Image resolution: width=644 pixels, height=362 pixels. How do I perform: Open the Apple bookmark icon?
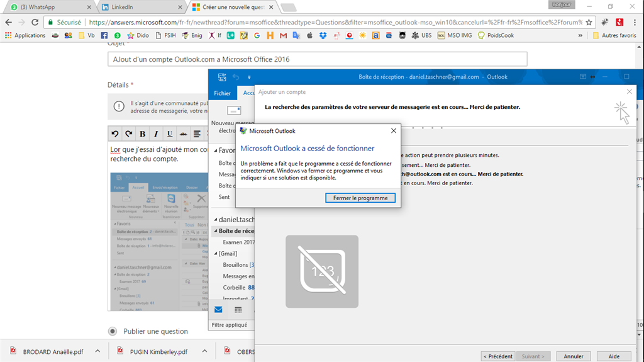[309, 35]
